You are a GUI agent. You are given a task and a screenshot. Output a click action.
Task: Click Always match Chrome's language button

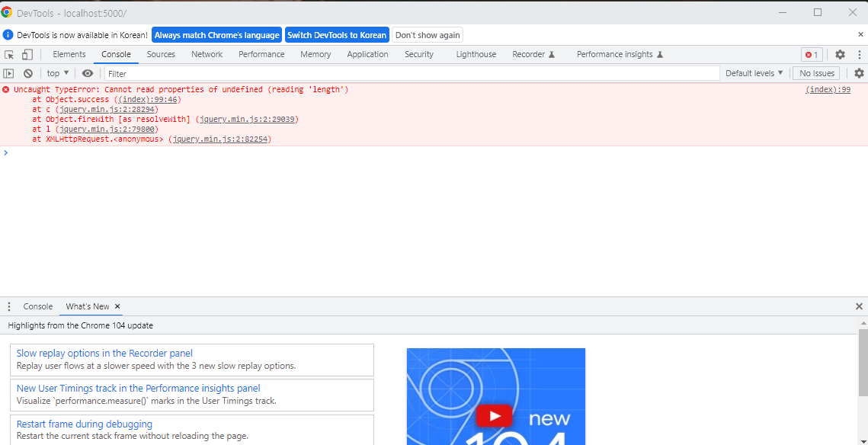coord(216,35)
